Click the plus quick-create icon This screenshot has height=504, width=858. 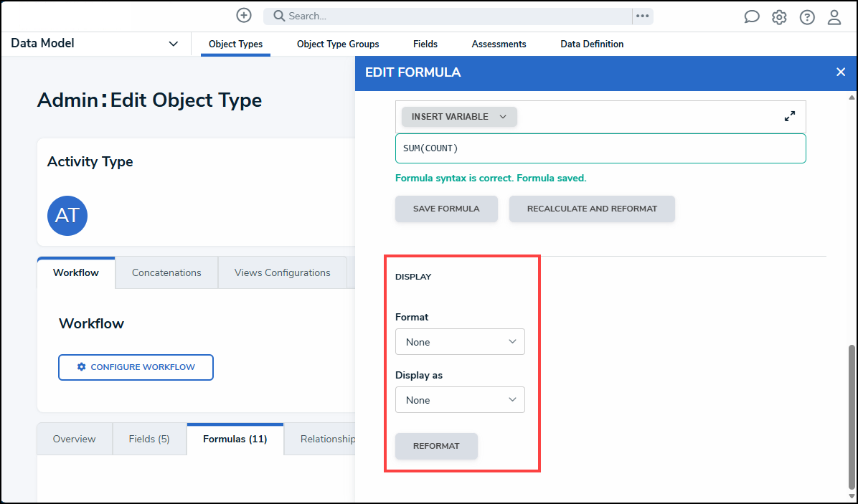(244, 16)
